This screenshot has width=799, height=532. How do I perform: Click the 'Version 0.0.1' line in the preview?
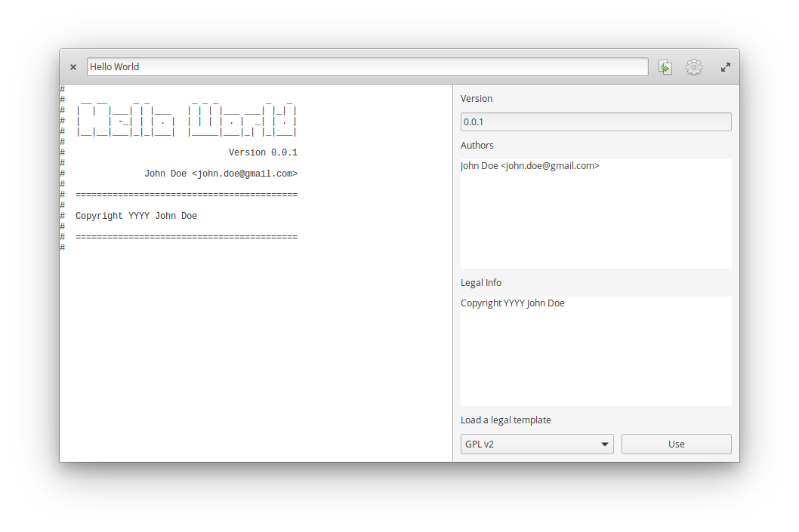(x=263, y=152)
